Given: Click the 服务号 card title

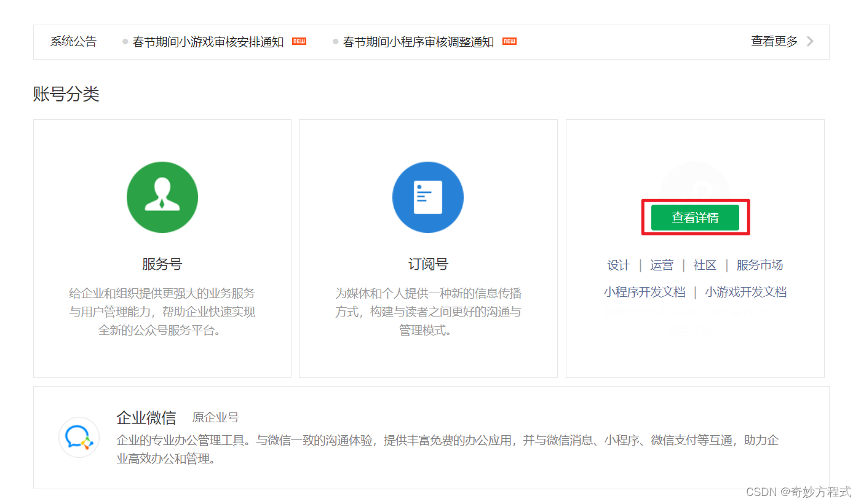Looking at the screenshot, I should [x=162, y=264].
